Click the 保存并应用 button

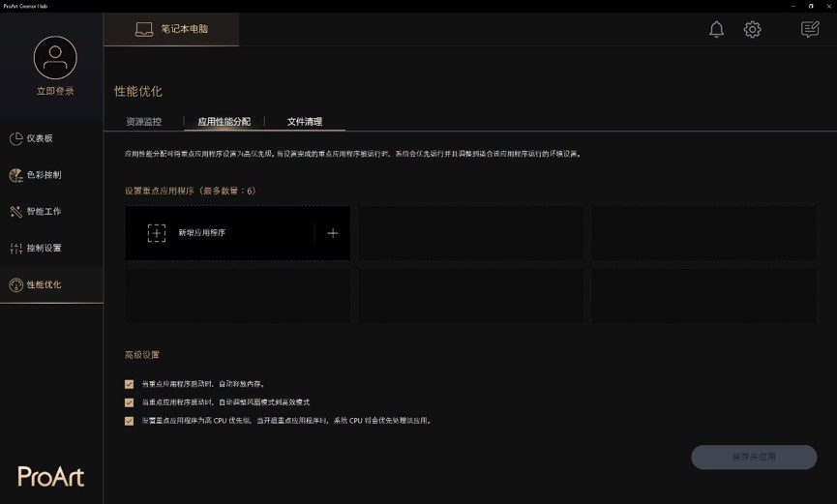754,457
